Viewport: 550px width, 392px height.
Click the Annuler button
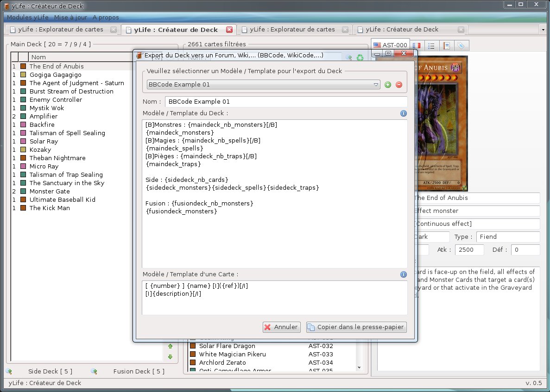coord(282,327)
